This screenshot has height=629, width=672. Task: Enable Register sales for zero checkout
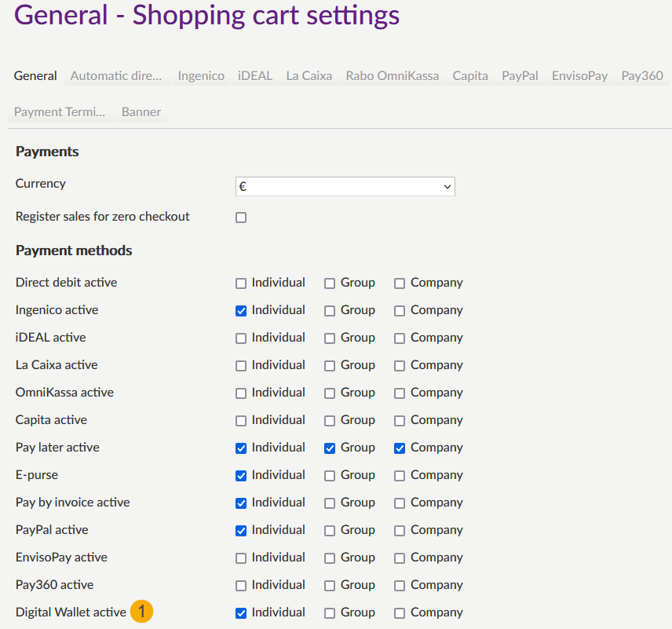click(x=241, y=218)
